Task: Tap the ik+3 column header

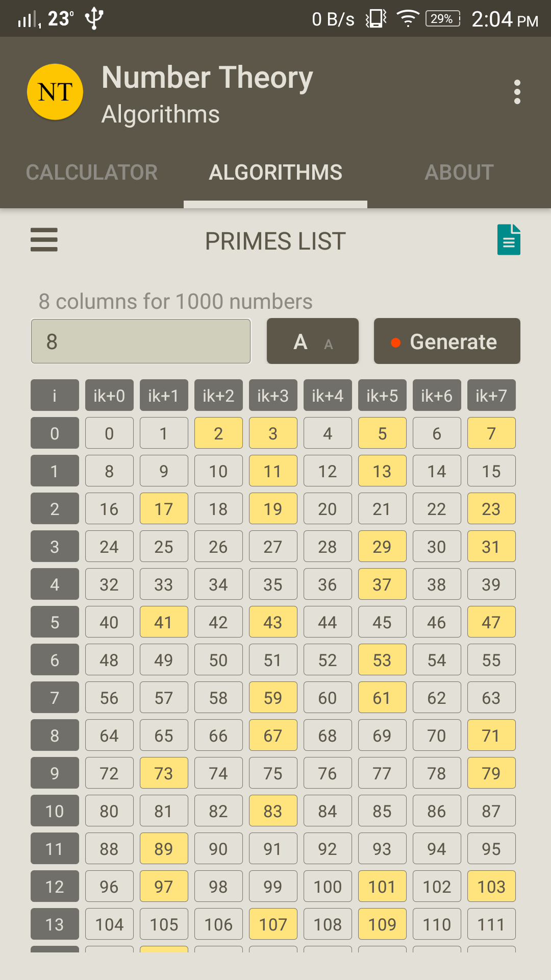Action: click(273, 395)
